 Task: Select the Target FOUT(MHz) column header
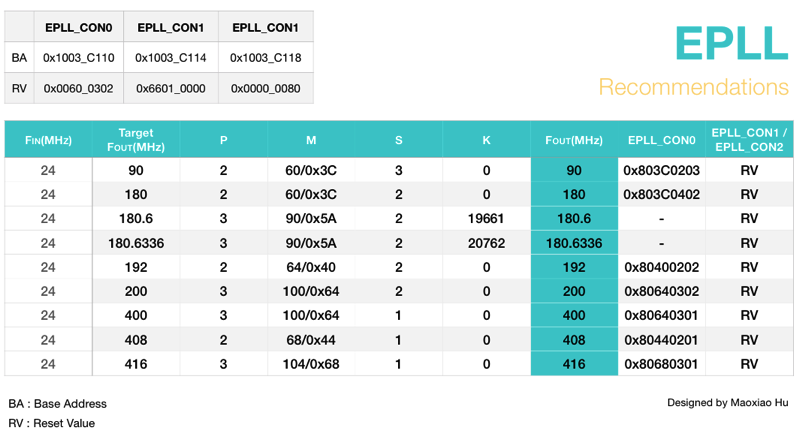coord(135,140)
